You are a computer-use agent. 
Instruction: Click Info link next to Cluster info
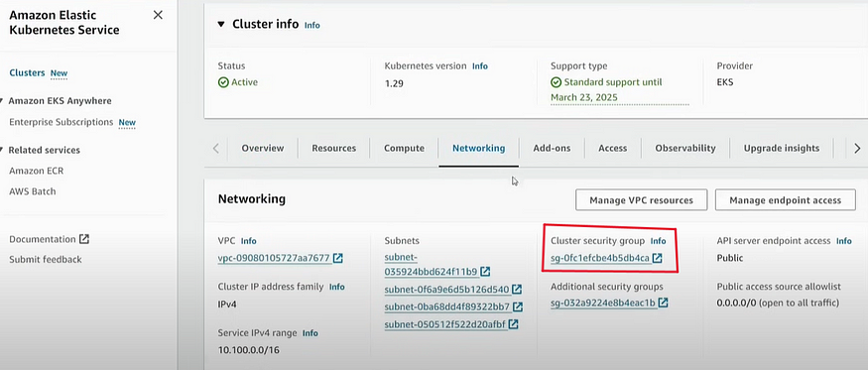point(312,26)
